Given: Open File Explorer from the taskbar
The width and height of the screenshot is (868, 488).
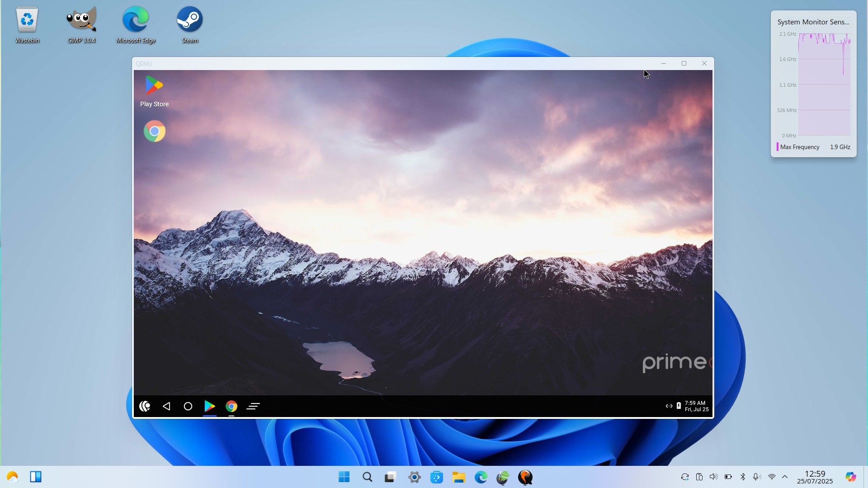Looking at the screenshot, I should (458, 477).
